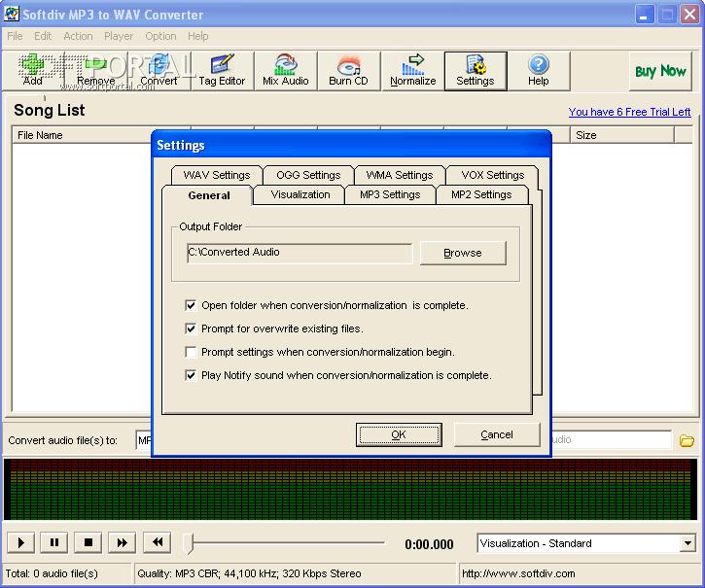Viewport: 705px width, 588px height.
Task: Confirm settings with OK
Action: [399, 434]
